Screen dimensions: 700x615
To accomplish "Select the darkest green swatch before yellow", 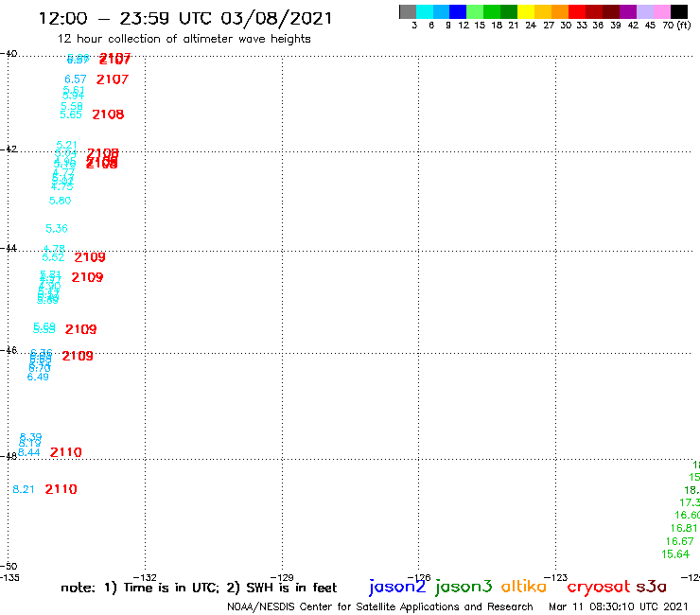I will coord(509,11).
